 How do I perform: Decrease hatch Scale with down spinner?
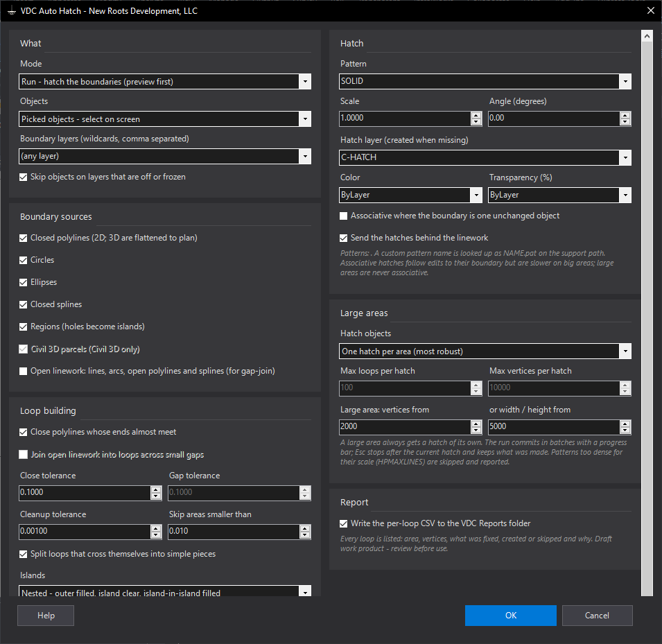[476, 122]
